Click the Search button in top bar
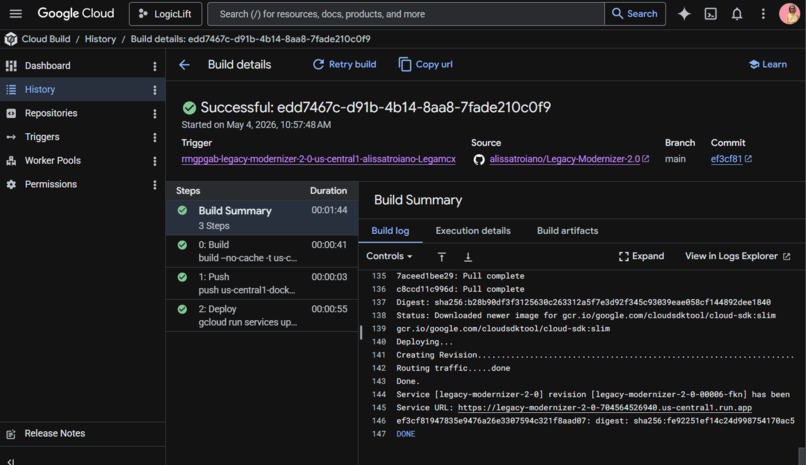This screenshot has height=465, width=806. tap(635, 14)
